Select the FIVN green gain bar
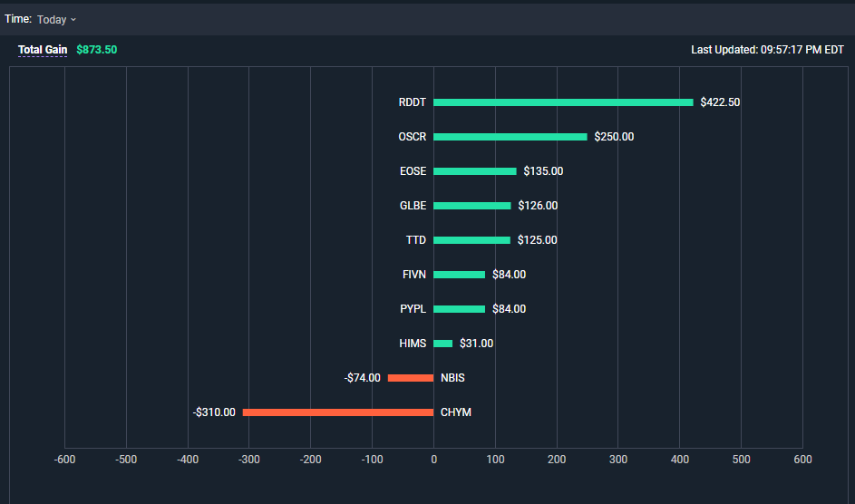This screenshot has width=855, height=504. (x=459, y=275)
